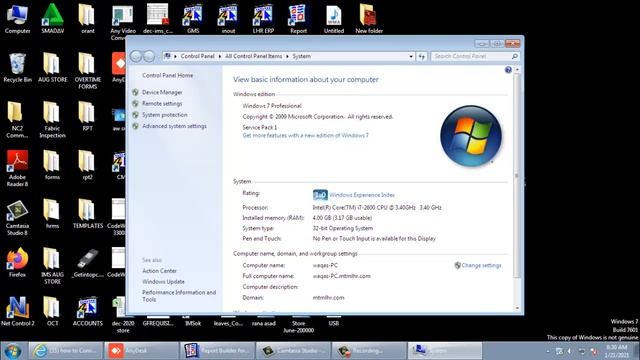The height and width of the screenshot is (360, 640).
Task: Switch to Camtasia Studio taskbar button
Action: [293, 351]
